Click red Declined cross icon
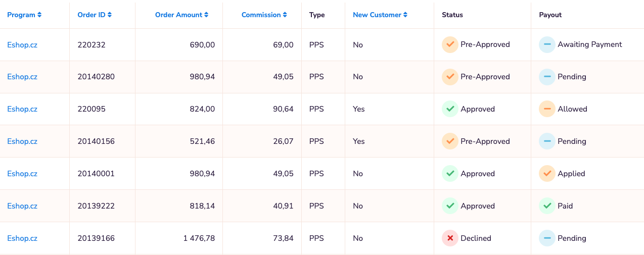 coord(450,238)
